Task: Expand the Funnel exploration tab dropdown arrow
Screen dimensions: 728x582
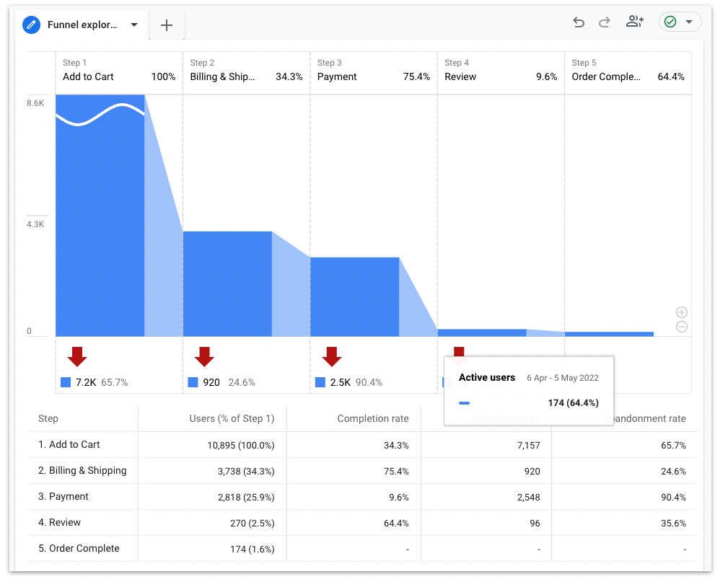Action: [134, 25]
